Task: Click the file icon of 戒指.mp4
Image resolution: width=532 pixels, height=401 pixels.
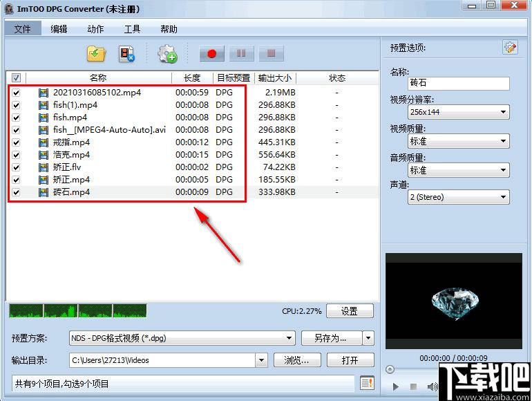Action: point(44,142)
